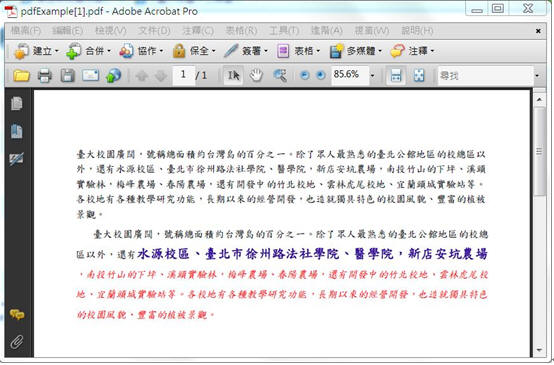This screenshot has height=365, width=554.
Task: Click the Save floppy disk icon
Action: (x=67, y=76)
